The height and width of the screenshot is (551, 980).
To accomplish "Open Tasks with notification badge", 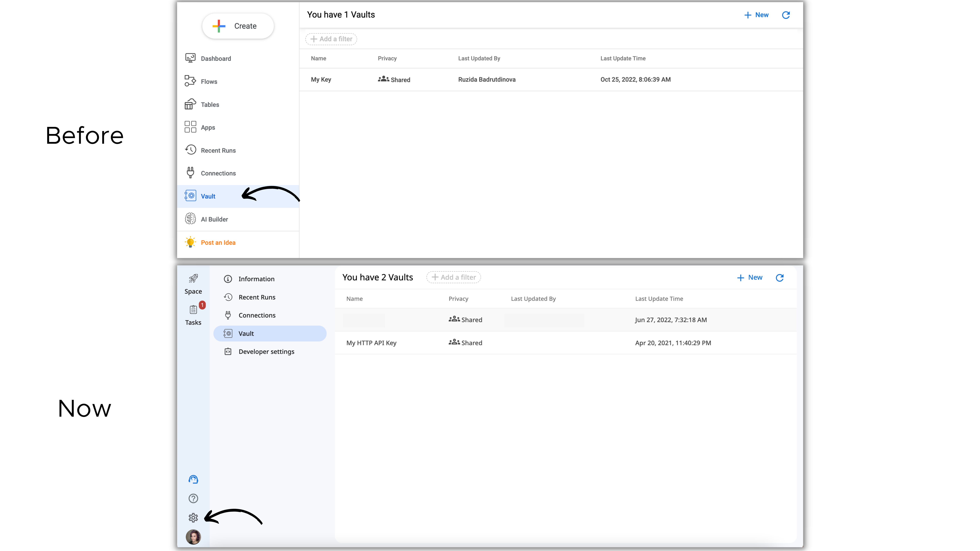I will click(x=193, y=315).
